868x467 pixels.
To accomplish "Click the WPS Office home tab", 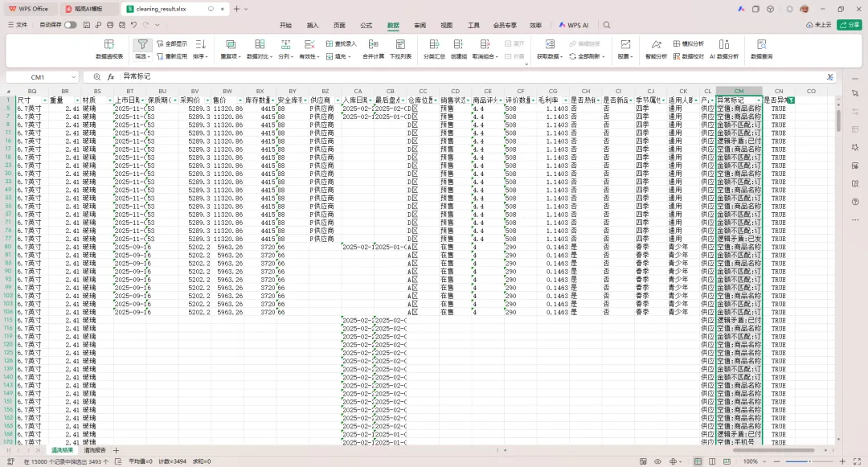I will 29,9.
